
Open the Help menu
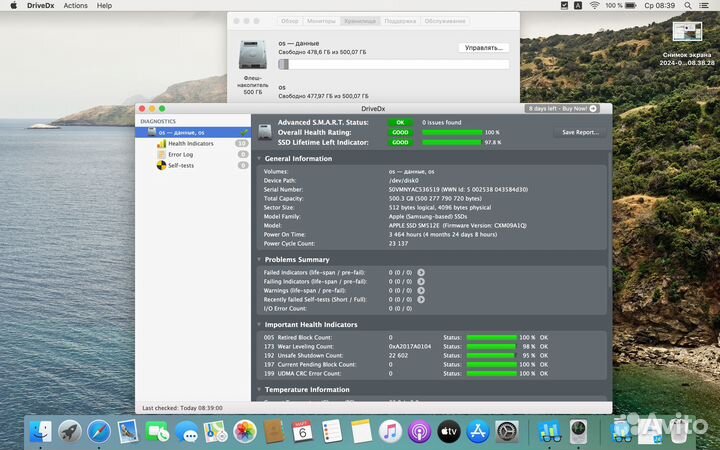(104, 6)
